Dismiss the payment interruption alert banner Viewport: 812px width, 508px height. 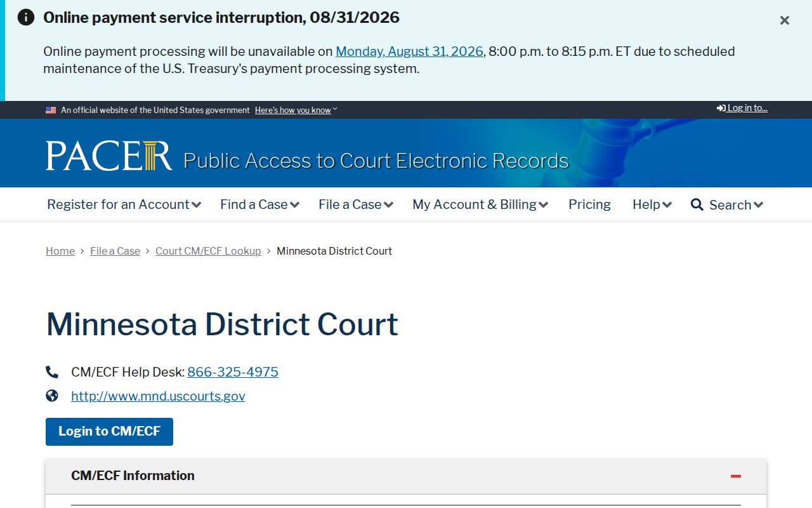(785, 20)
